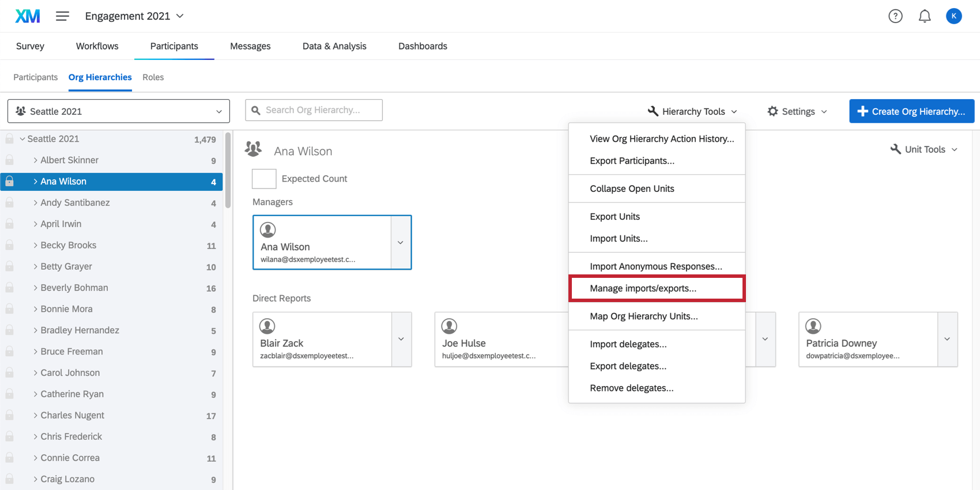Click the group icon next to Ana Wilson heading
The image size is (980, 490).
click(253, 149)
